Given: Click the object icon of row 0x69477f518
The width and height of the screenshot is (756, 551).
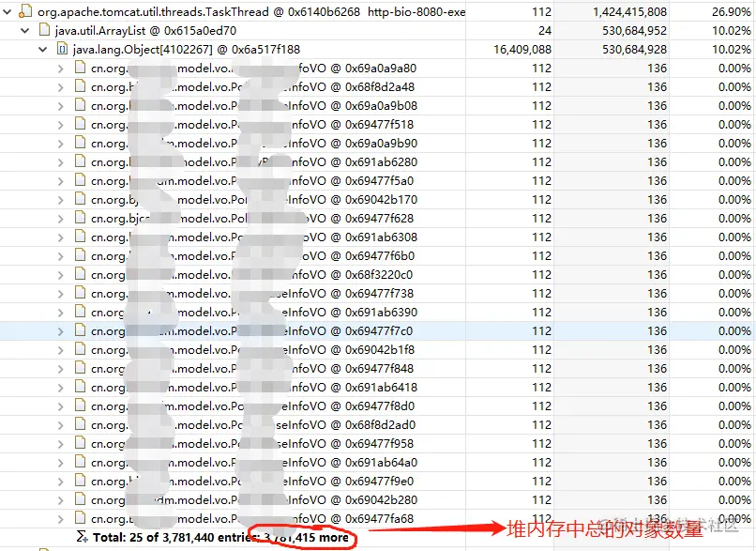Looking at the screenshot, I should (80, 124).
